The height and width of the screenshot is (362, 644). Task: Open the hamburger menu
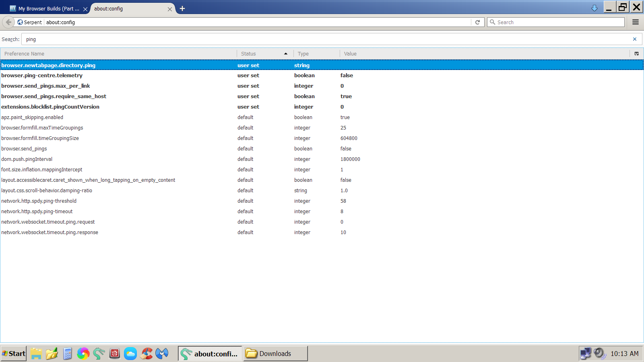[636, 22]
